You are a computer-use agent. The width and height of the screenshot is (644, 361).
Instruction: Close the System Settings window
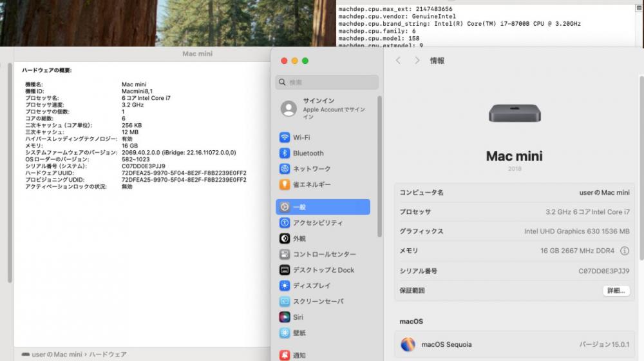(284, 61)
